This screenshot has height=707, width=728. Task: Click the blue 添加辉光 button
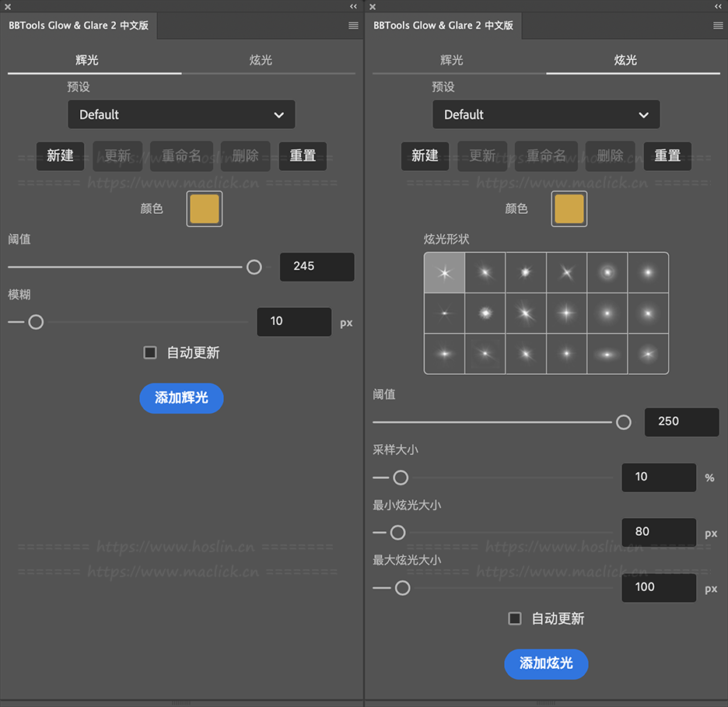pos(181,398)
